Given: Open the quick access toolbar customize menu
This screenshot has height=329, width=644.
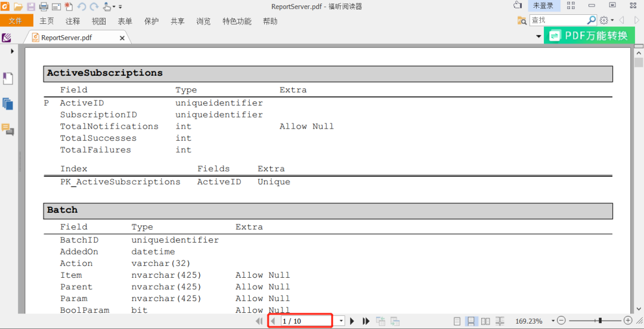Looking at the screenshot, I should [120, 7].
